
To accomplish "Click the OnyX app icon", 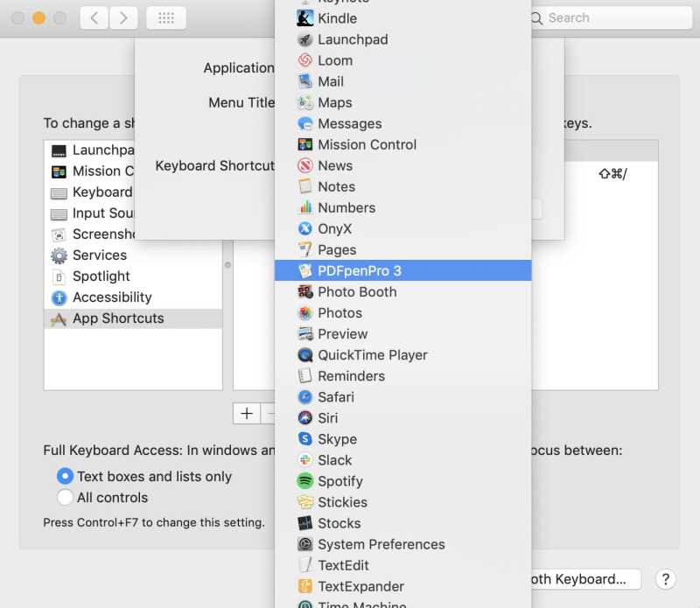I will pos(304,228).
